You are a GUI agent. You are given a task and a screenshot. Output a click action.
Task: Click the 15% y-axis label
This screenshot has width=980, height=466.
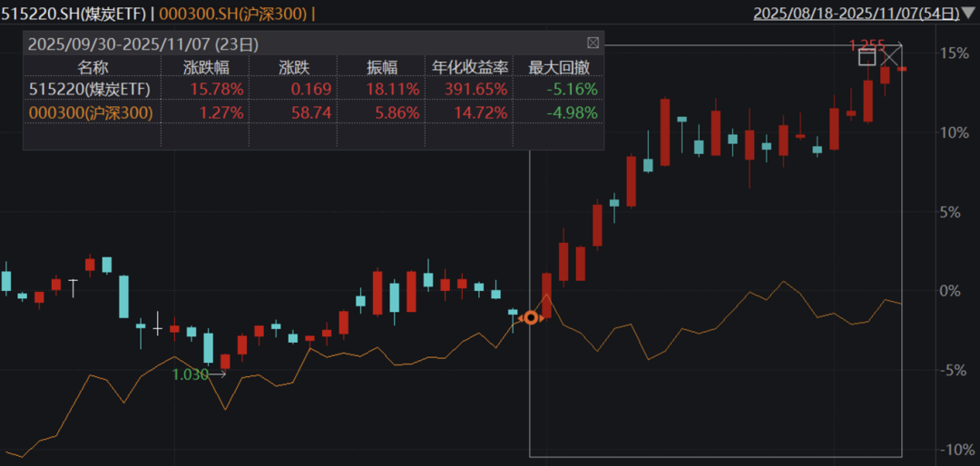[955, 53]
